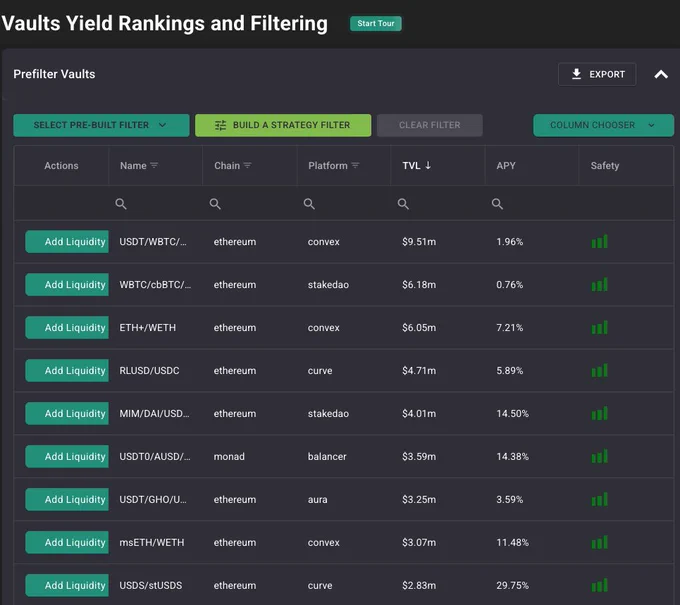Image resolution: width=680 pixels, height=605 pixels.
Task: Click the Clear Filter button
Action: click(430, 125)
